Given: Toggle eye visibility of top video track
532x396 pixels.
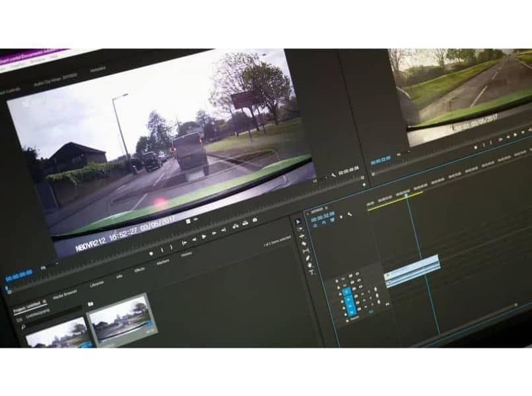Looking at the screenshot, I should 357,274.
